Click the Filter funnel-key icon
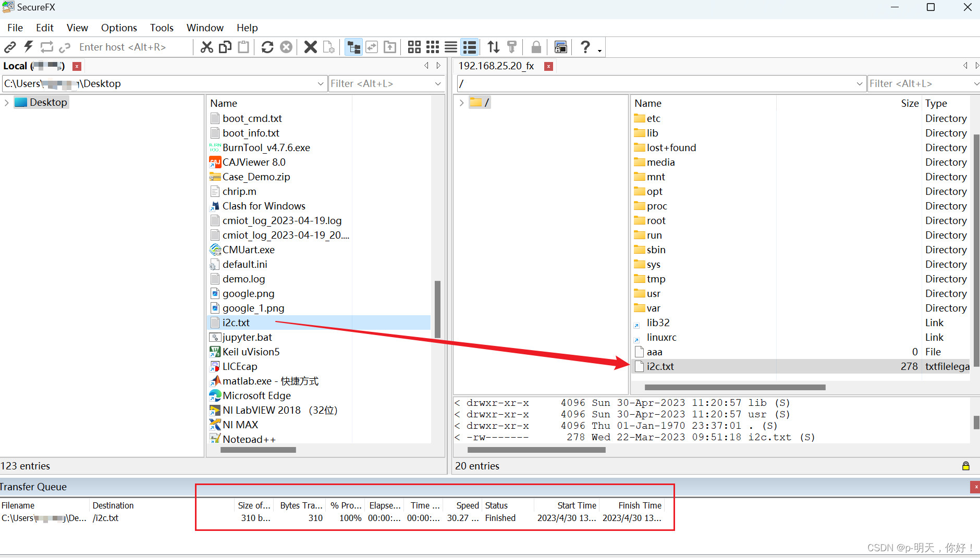Screen dimensions: 980x558 512,47
